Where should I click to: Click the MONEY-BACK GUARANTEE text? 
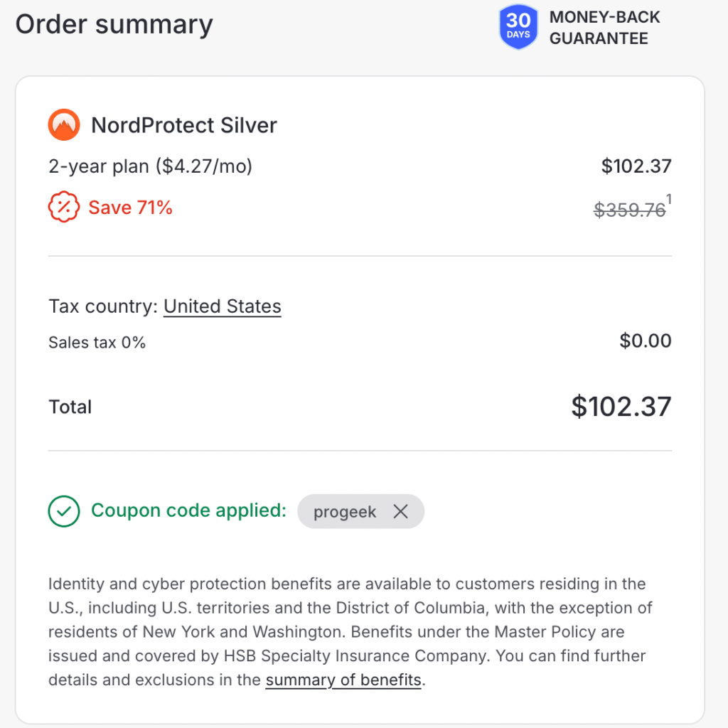pyautogui.click(x=605, y=28)
